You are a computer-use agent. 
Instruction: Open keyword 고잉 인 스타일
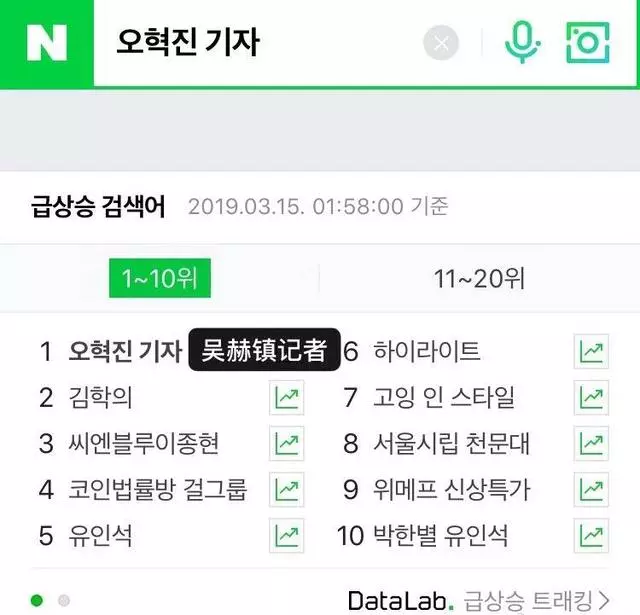(443, 397)
